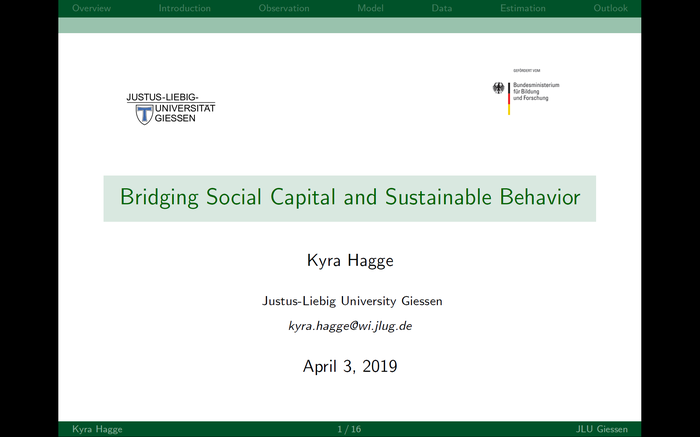The height and width of the screenshot is (437, 700).
Task: Click the Bundesministerium für Bildung und Forschung logo
Action: pos(526,94)
